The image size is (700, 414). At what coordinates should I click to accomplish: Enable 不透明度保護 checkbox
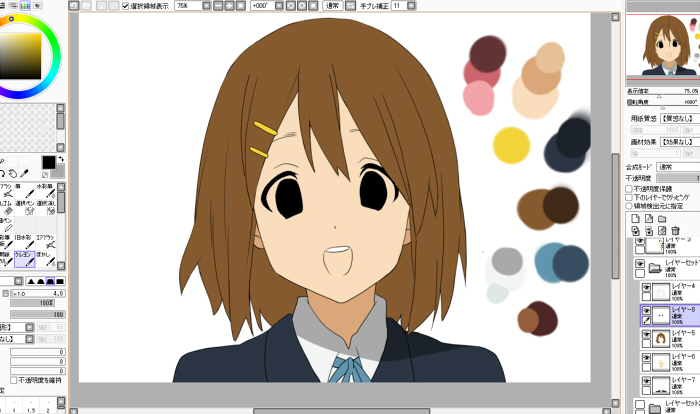[629, 189]
